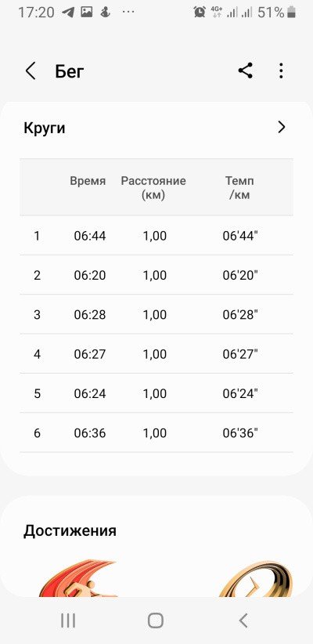The height and width of the screenshot is (644, 313).
Task: Tap the Темп /км column header
Action: tap(240, 187)
